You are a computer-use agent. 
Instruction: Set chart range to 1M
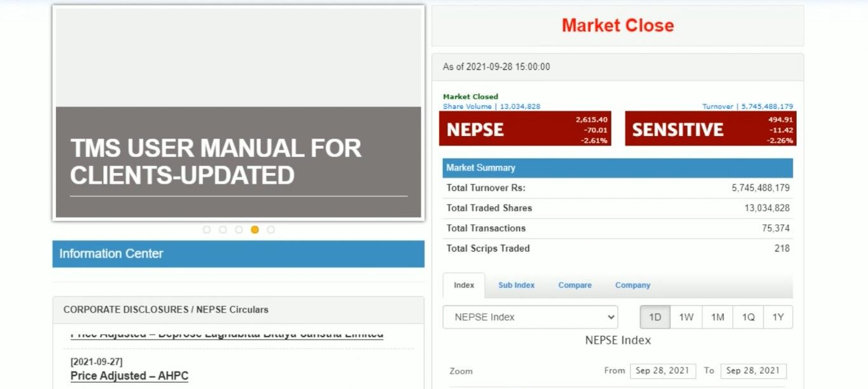point(717,317)
